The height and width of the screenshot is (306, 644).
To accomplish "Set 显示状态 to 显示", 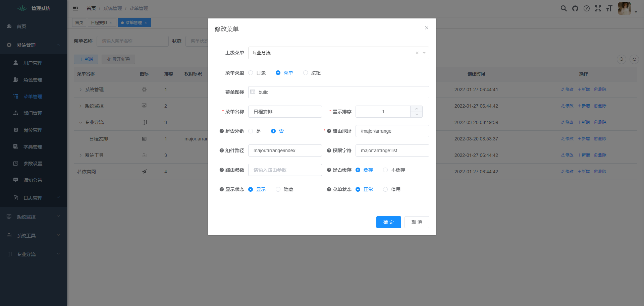I will coord(257,189).
